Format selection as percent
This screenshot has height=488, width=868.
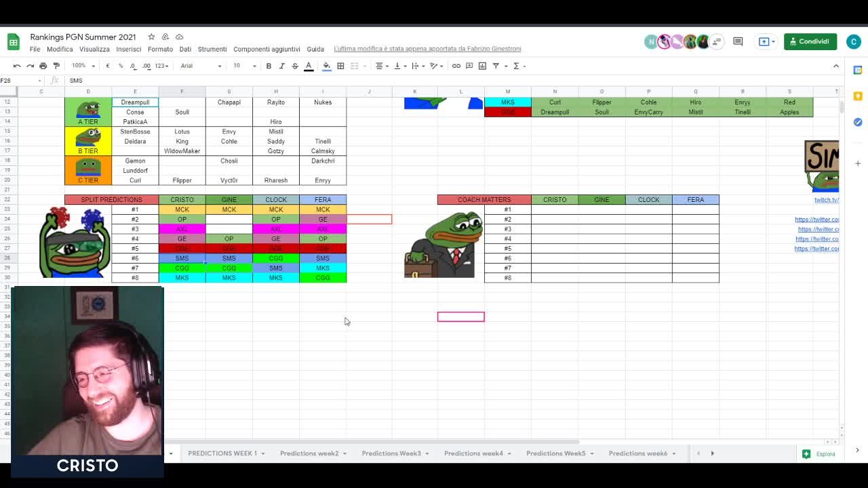click(x=121, y=66)
